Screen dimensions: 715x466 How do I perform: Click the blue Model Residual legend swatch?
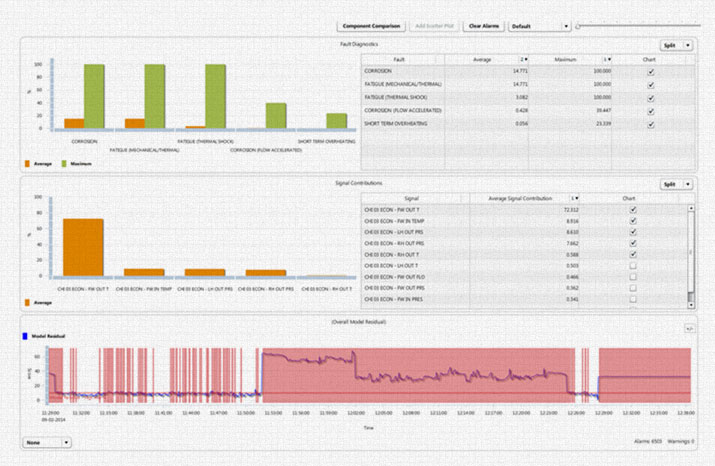coord(25,336)
